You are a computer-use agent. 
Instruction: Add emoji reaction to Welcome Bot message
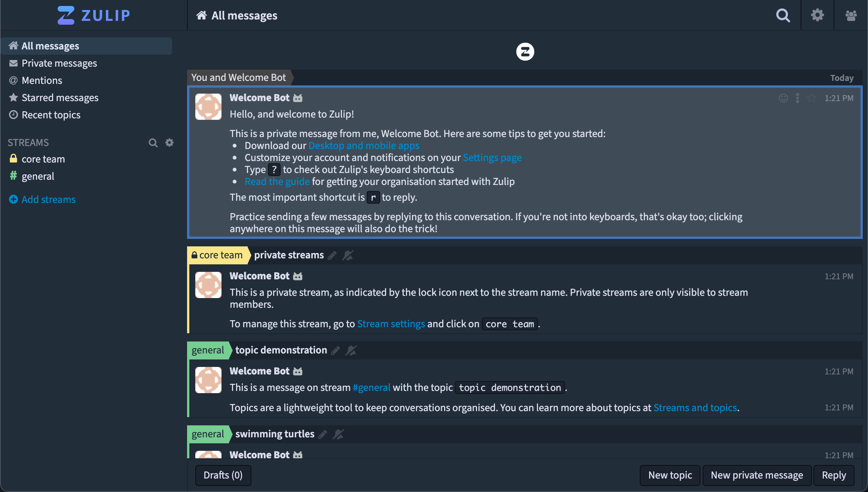tap(783, 98)
